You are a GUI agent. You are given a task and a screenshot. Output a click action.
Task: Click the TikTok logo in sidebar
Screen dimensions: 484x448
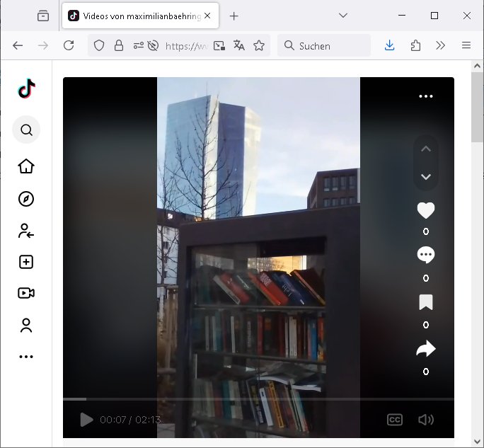(x=26, y=88)
